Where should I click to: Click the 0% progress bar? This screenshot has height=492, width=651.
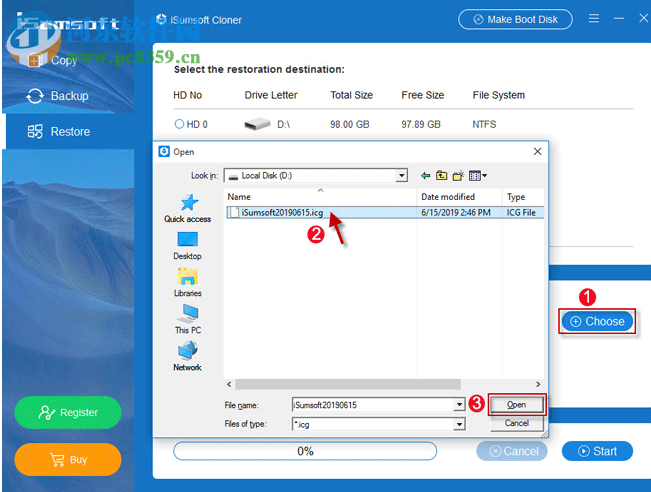click(x=305, y=451)
